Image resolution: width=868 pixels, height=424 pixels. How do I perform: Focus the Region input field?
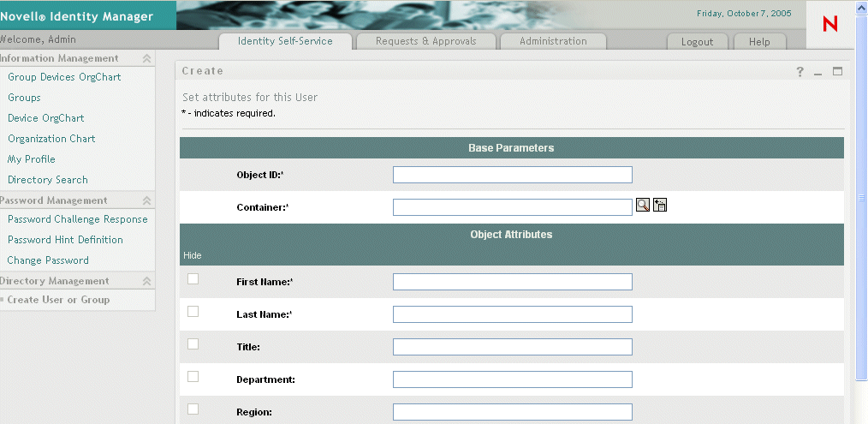click(x=513, y=412)
